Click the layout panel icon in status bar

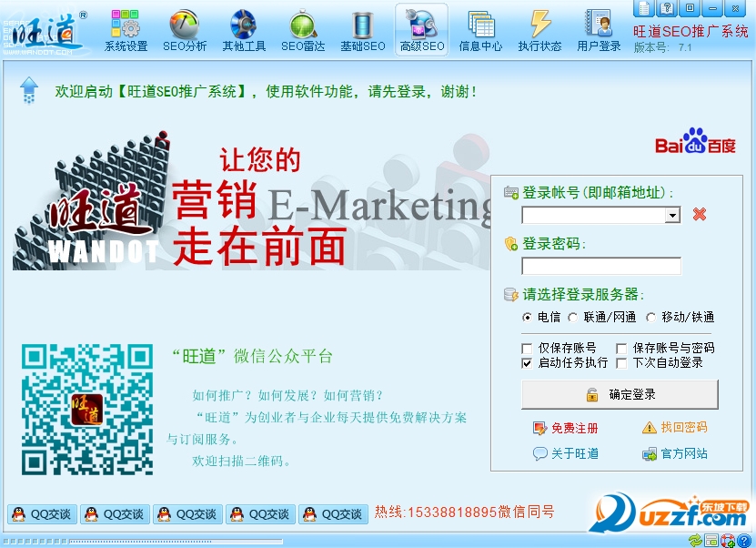(711, 541)
